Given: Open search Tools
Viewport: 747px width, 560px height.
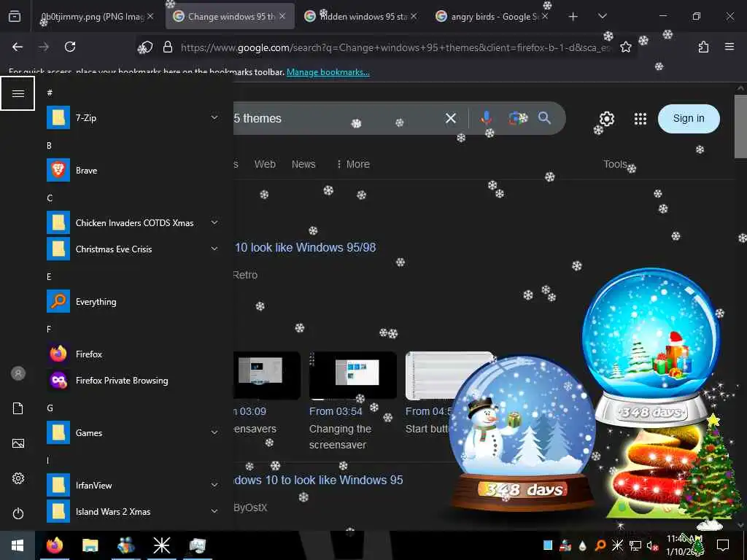Looking at the screenshot, I should click(615, 164).
